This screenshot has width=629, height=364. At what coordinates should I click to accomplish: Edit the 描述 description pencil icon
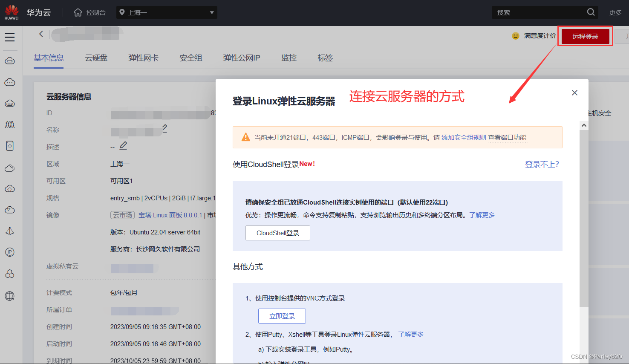pyautogui.click(x=123, y=146)
